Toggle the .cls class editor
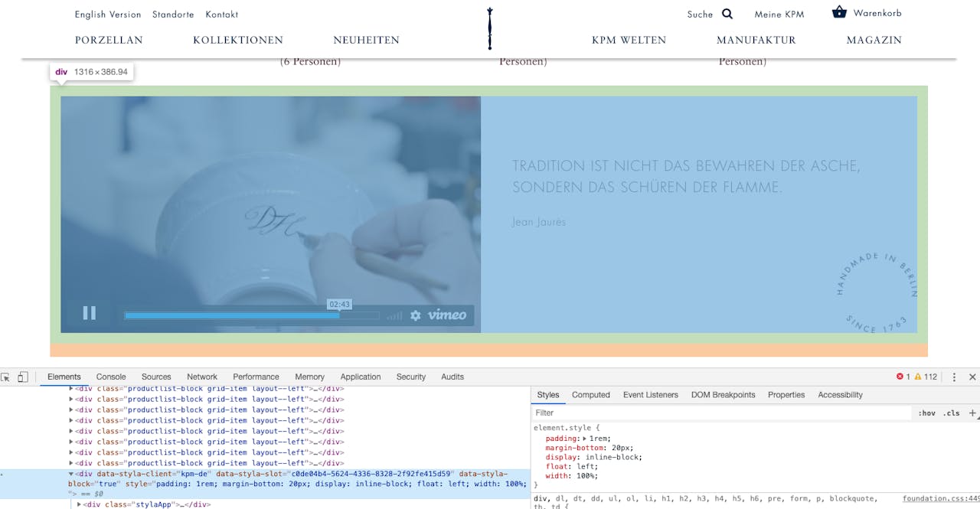 pyautogui.click(x=952, y=413)
